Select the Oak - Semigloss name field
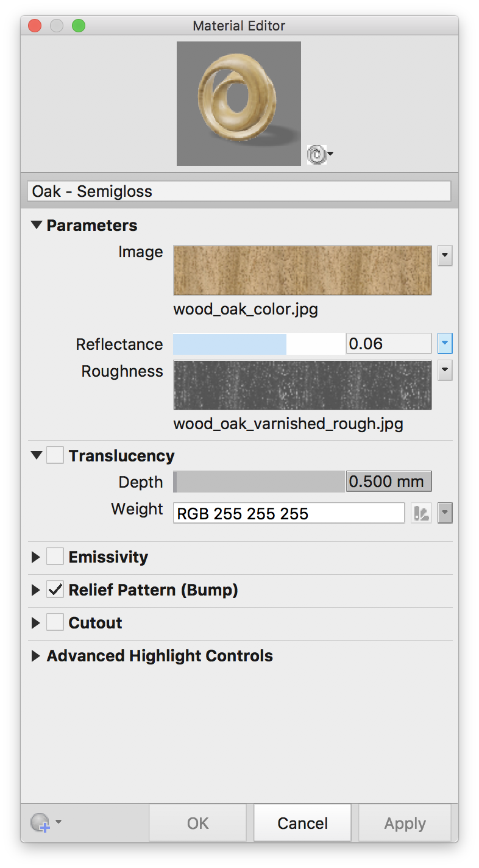The image size is (479, 868). point(239,190)
